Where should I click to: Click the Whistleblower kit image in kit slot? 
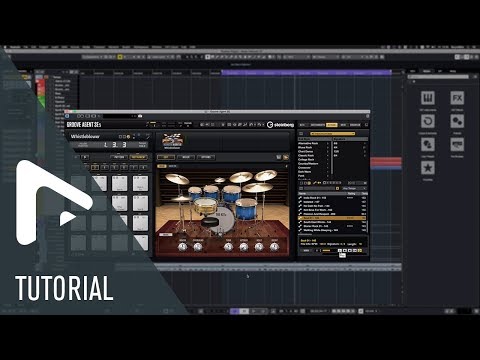[172, 141]
